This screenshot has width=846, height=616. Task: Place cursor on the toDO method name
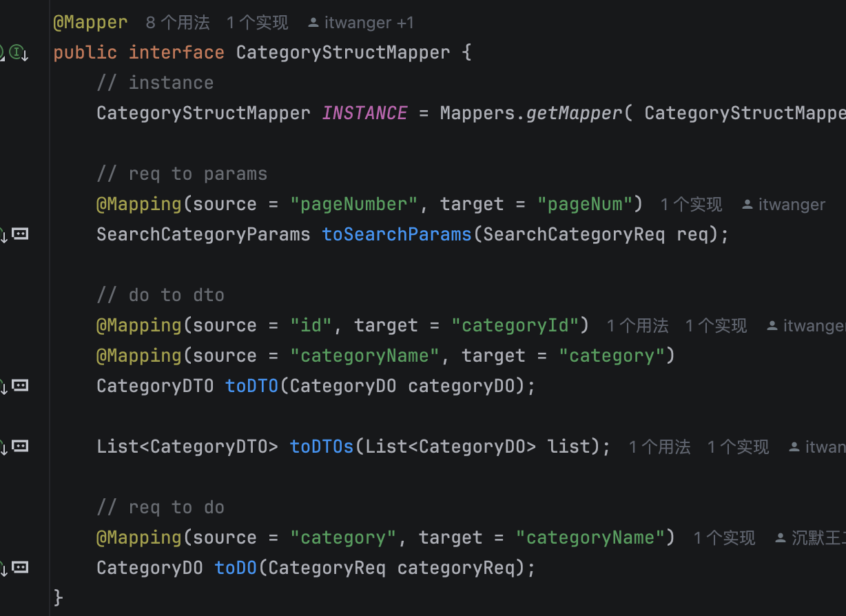click(236, 568)
